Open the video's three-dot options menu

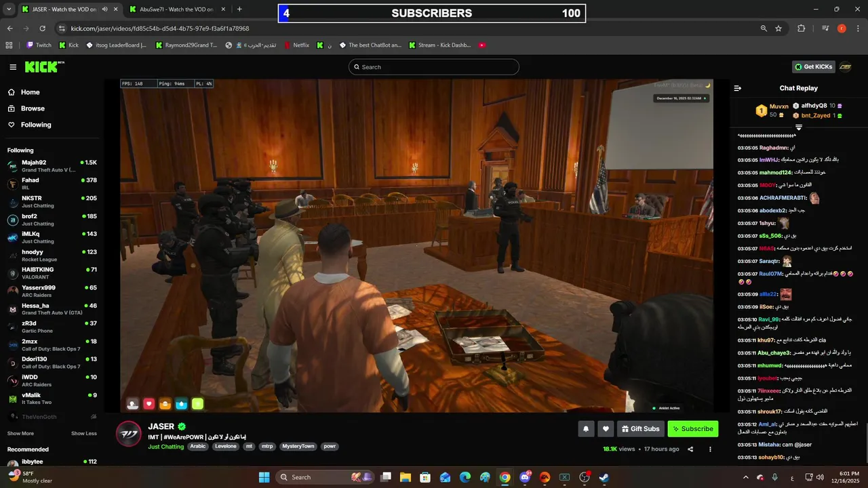tap(710, 449)
